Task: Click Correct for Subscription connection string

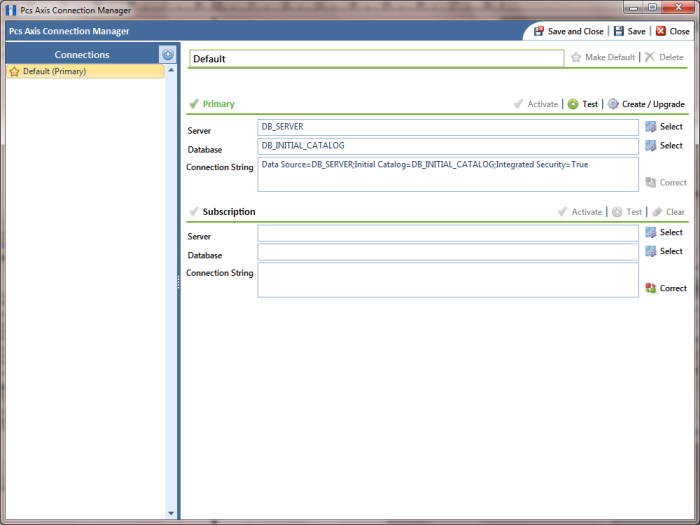Action: [666, 288]
